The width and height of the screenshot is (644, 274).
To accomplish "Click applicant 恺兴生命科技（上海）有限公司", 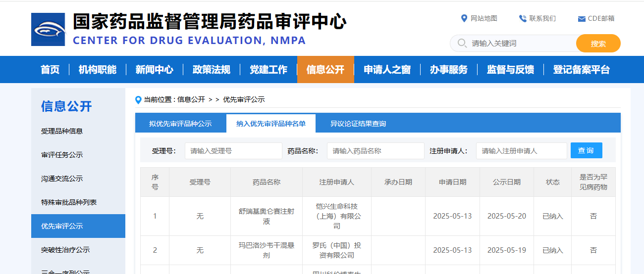I will point(337,216).
